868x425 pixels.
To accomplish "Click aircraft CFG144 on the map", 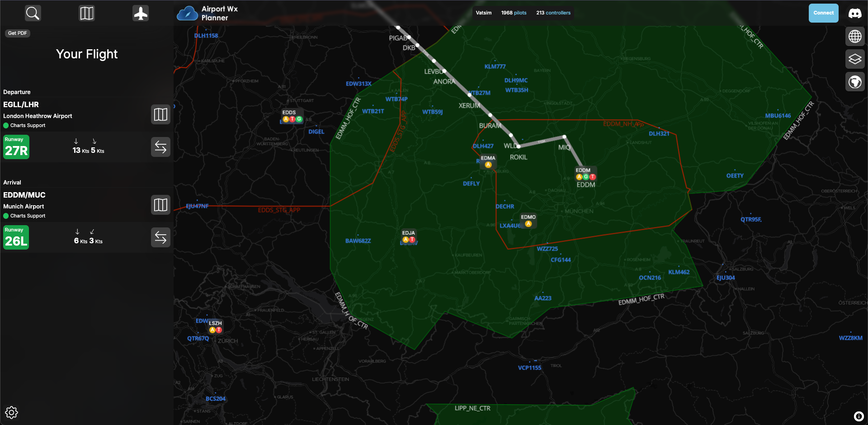I will pyautogui.click(x=561, y=260).
